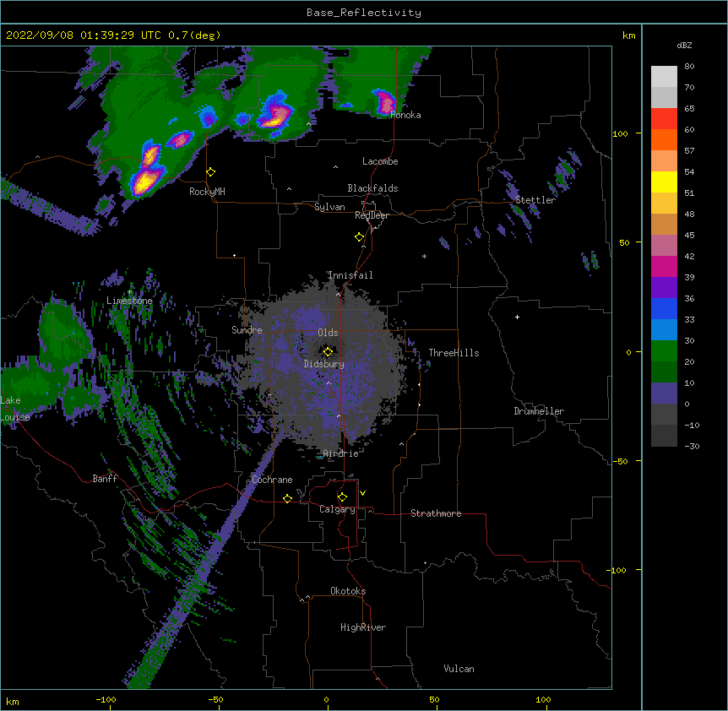728x711 pixels.
Task: Click the Calgary city label
Action: tap(337, 509)
